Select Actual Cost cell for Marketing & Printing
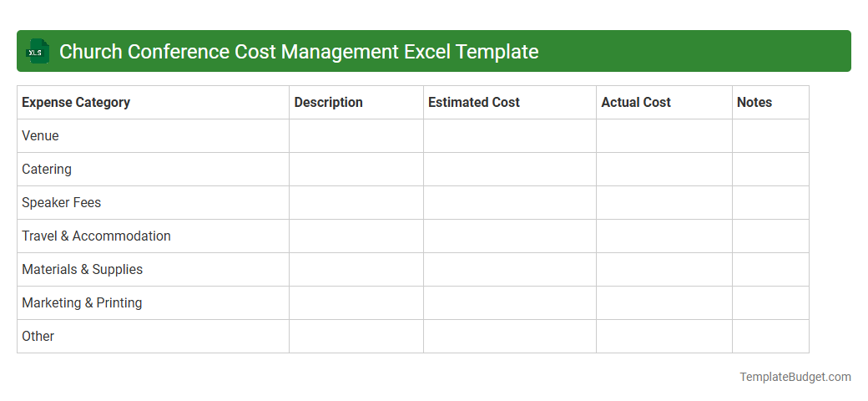The image size is (868, 401). (664, 303)
